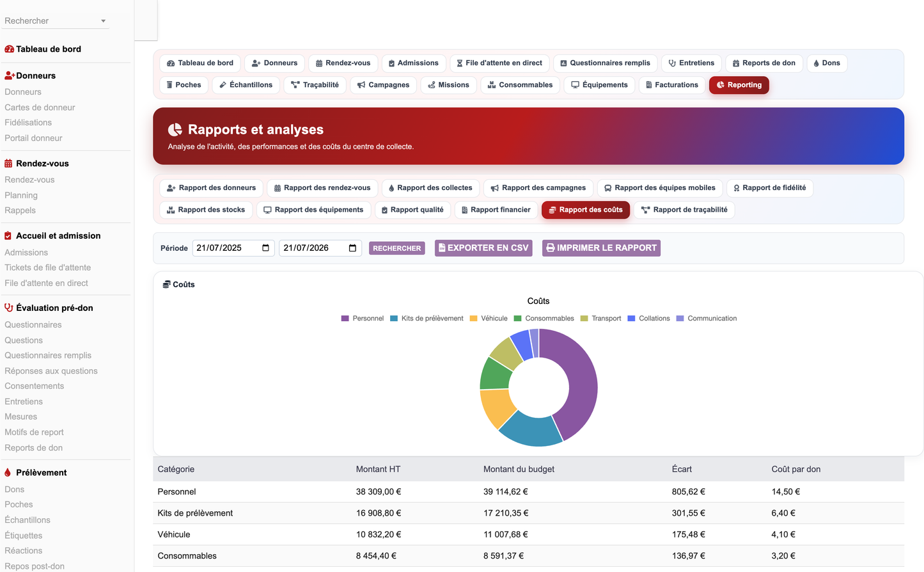The height and width of the screenshot is (572, 924).
Task: Select the Facturations top tab
Action: click(x=672, y=85)
